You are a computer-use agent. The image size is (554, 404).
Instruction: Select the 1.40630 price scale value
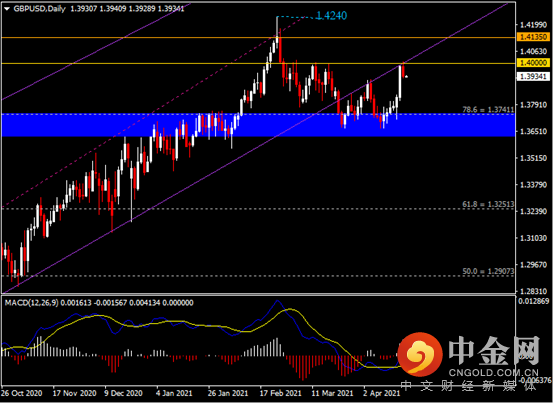(533, 52)
